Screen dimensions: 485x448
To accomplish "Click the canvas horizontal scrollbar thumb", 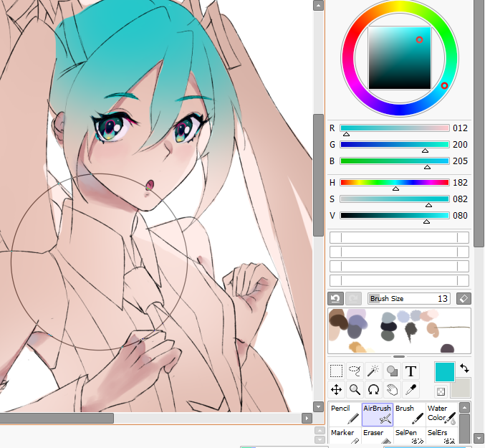I will [x=57, y=419].
